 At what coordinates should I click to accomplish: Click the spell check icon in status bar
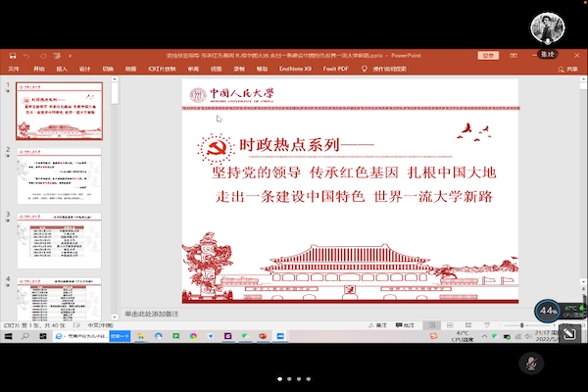76,325
